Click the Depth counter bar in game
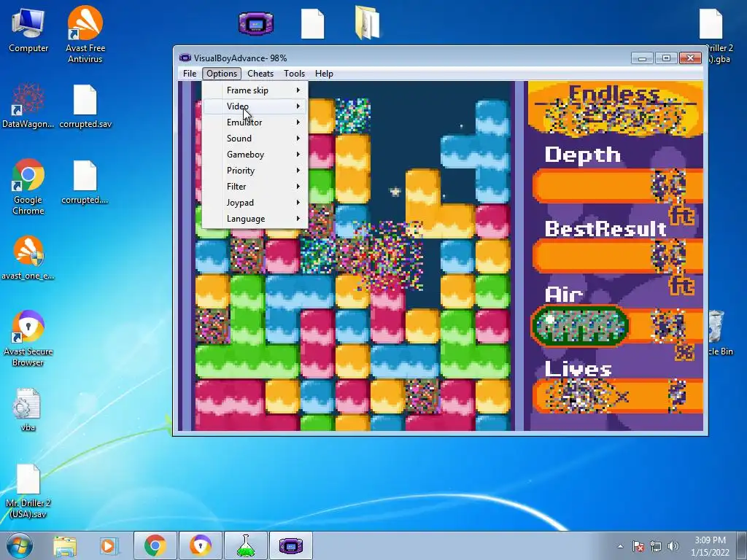 point(617,186)
